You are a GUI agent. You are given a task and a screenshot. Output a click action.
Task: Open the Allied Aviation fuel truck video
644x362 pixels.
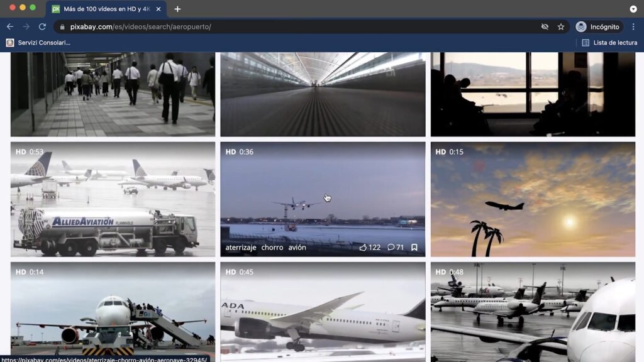(113, 199)
